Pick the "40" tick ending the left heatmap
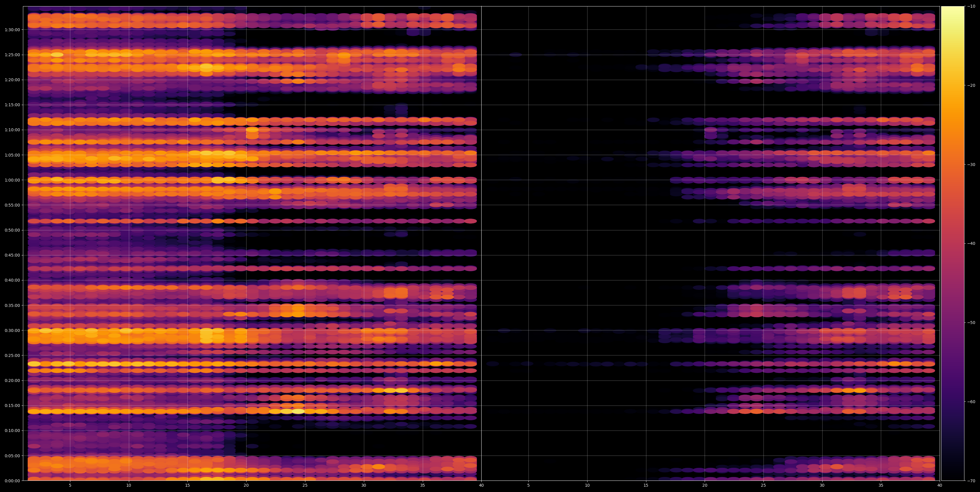Image resolution: width=980 pixels, height=492 pixels. click(x=481, y=486)
